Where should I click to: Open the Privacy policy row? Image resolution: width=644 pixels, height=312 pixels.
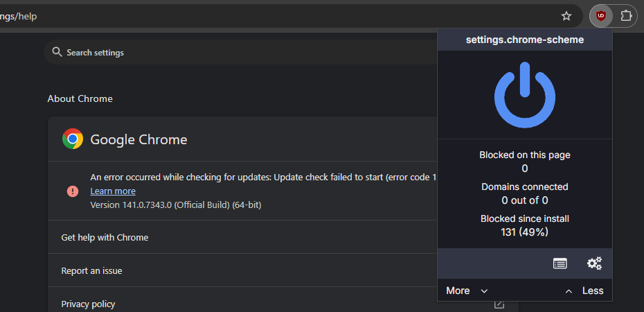(283, 304)
